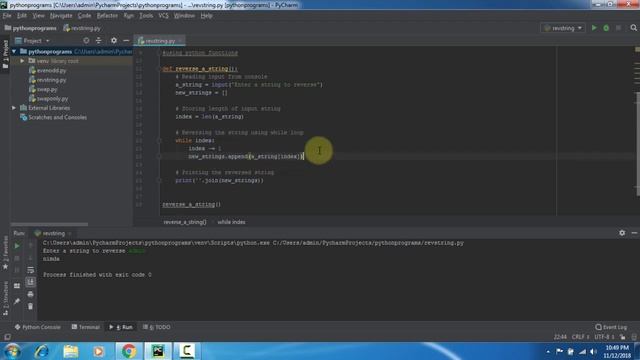Collapse the pythonprograms root folder
The image size is (640, 360).
tap(14, 51)
